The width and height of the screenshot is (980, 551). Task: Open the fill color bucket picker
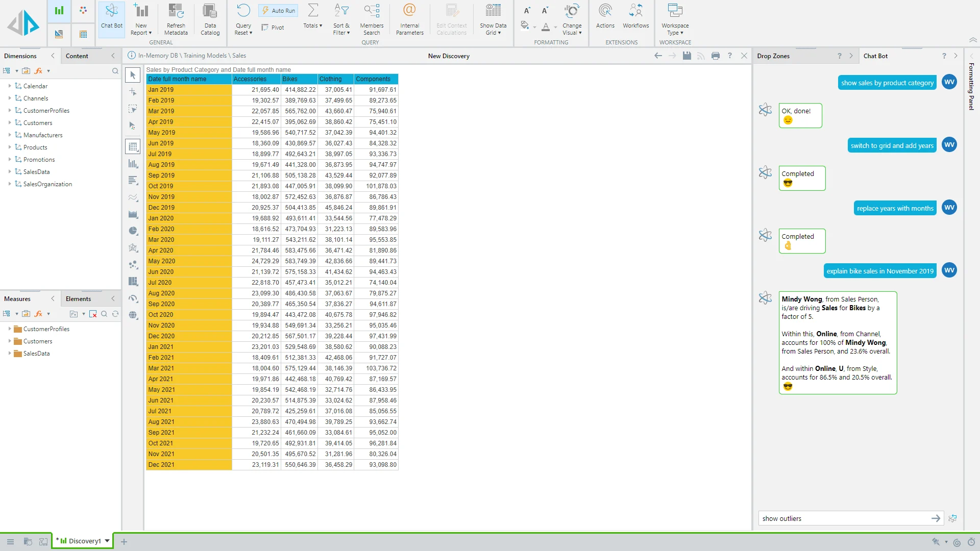tap(525, 26)
